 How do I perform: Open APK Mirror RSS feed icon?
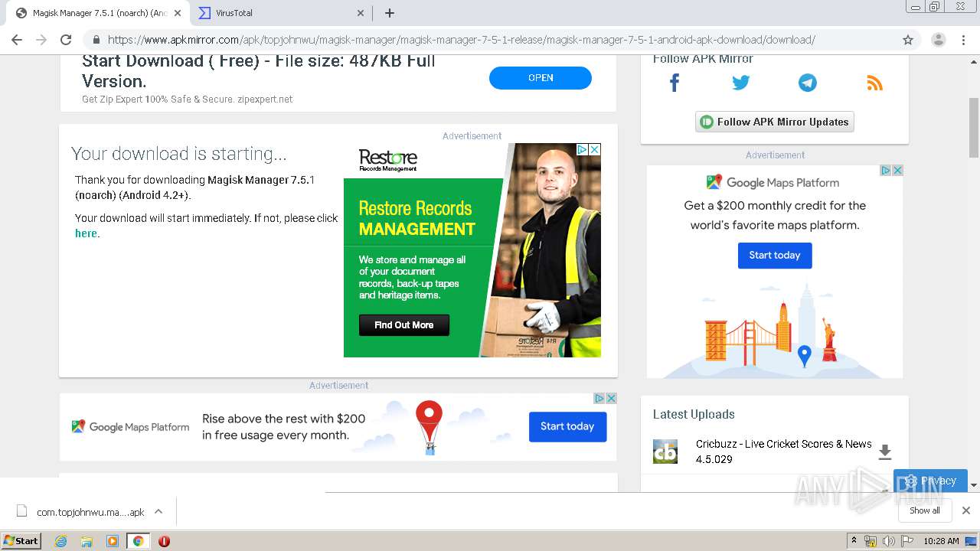(874, 83)
